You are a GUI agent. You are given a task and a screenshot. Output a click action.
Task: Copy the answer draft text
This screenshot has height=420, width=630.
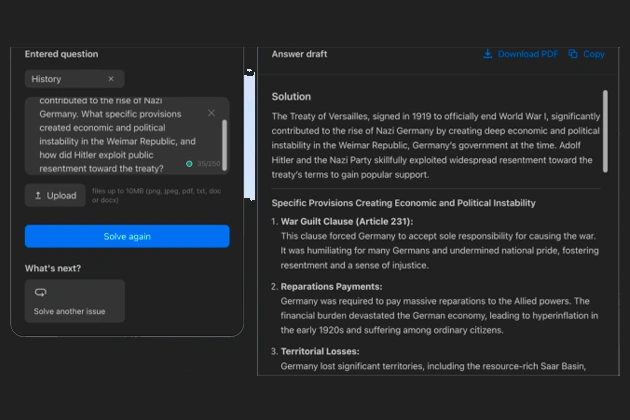[587, 54]
